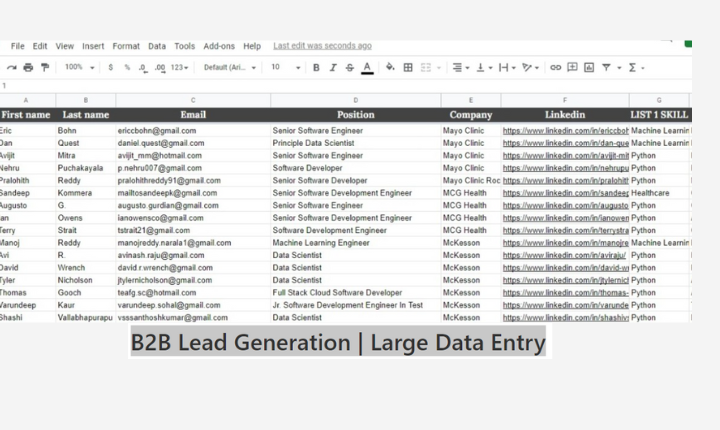The height and width of the screenshot is (430, 720).
Task: Select the Email column header cell
Action: coord(193,115)
